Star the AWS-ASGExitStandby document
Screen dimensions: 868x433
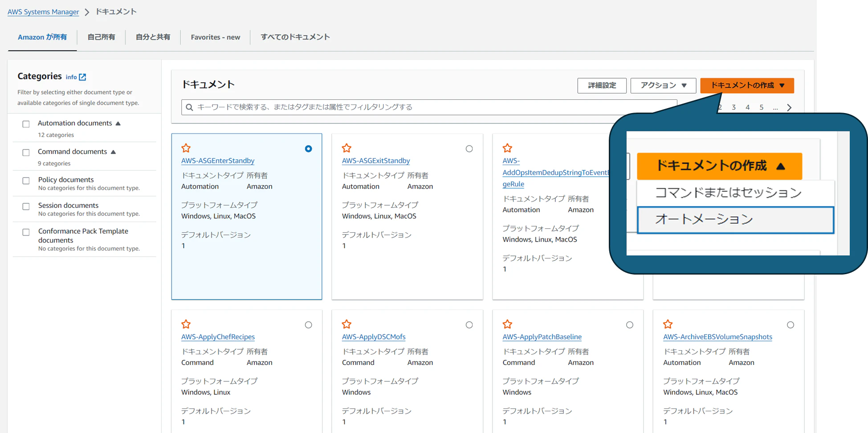pos(347,148)
